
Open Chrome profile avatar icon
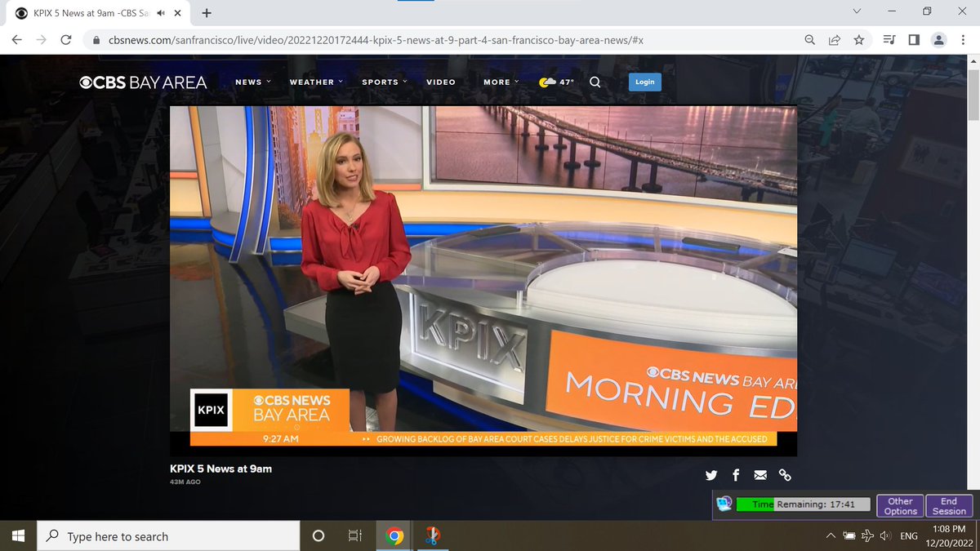(939, 39)
